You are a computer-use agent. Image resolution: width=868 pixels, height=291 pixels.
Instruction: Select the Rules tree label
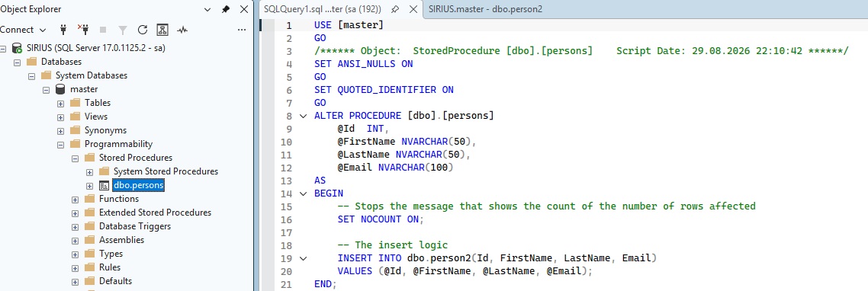(110, 267)
